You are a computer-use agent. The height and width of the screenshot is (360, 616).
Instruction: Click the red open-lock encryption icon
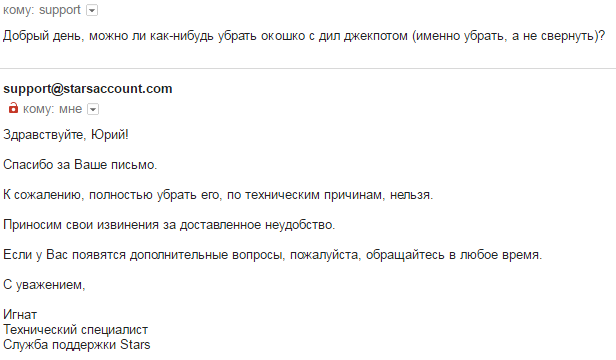tap(13, 108)
